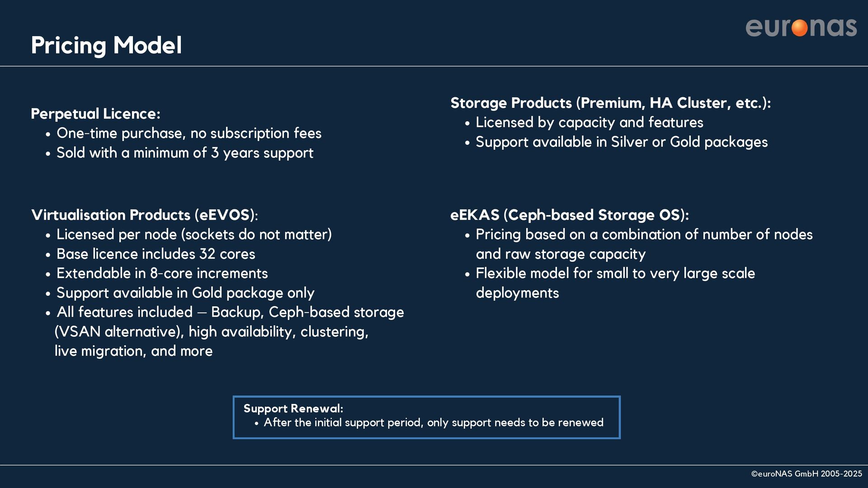
Task: Click the 'Sold with a minimum of 3 years support' line
Action: [185, 153]
